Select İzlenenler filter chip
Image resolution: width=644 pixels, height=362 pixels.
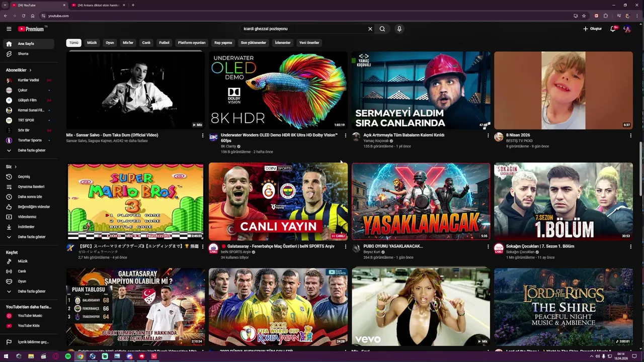(283, 43)
